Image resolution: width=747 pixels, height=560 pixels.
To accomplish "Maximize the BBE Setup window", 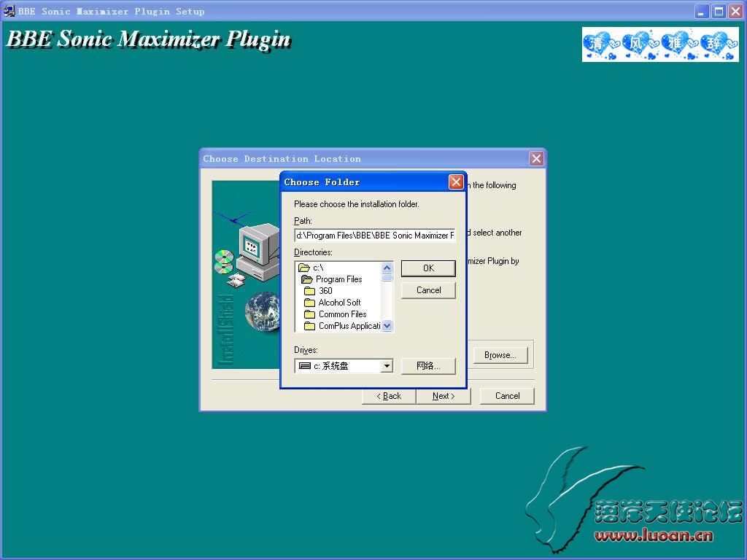I will tap(719, 11).
